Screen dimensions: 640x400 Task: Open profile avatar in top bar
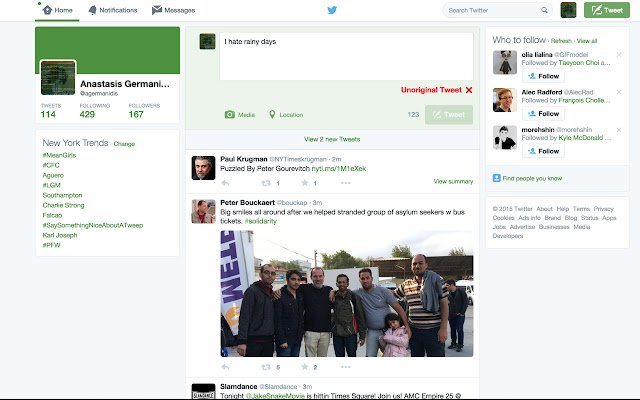tap(568, 10)
